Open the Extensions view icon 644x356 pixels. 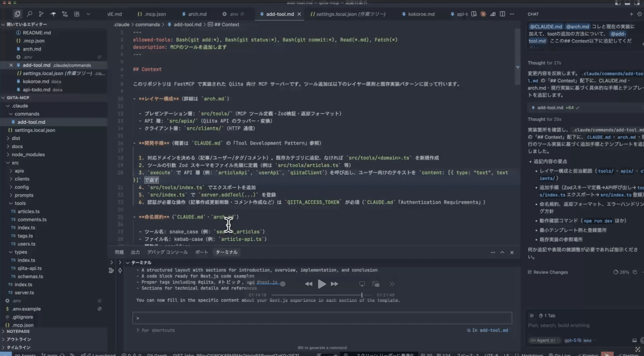coord(77,13)
